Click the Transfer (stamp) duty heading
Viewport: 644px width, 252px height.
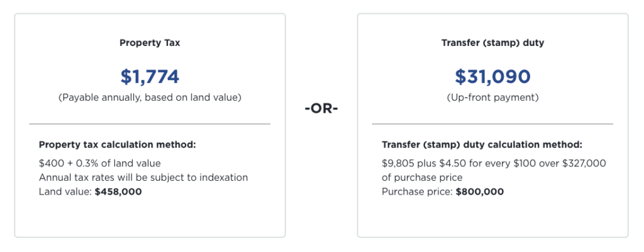pyautogui.click(x=492, y=43)
